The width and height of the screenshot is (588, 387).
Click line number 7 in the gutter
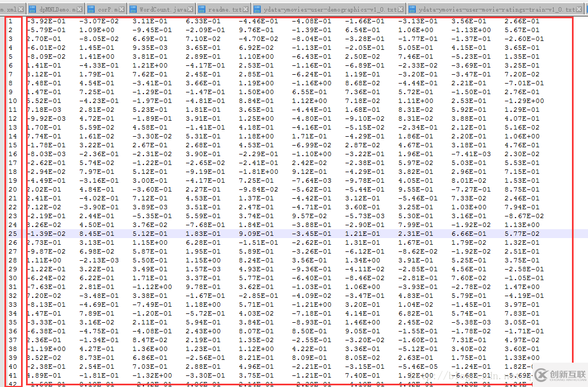pos(11,74)
